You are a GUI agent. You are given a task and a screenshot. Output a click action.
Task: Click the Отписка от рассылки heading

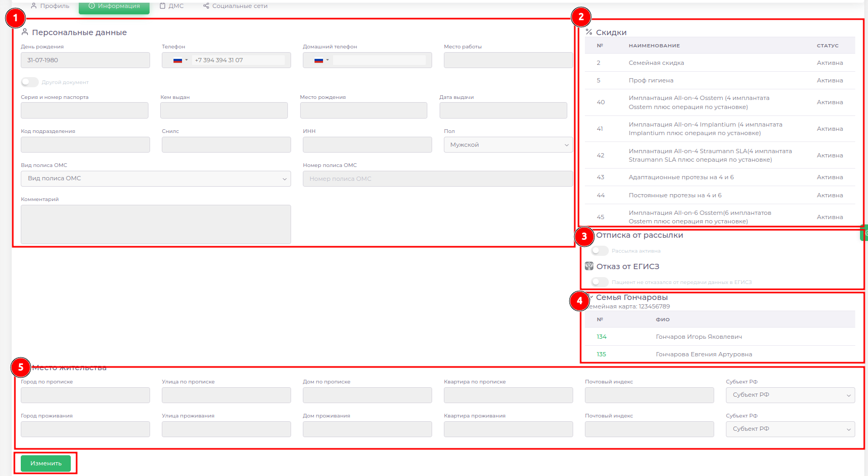pyautogui.click(x=639, y=235)
